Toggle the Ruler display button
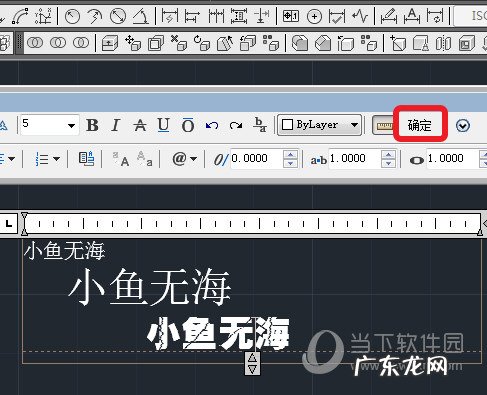 pyautogui.click(x=383, y=126)
